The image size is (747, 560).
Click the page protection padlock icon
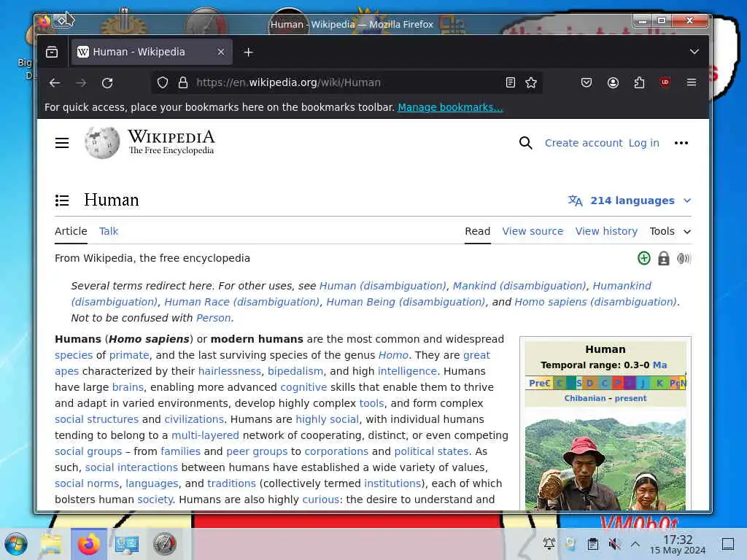point(664,259)
